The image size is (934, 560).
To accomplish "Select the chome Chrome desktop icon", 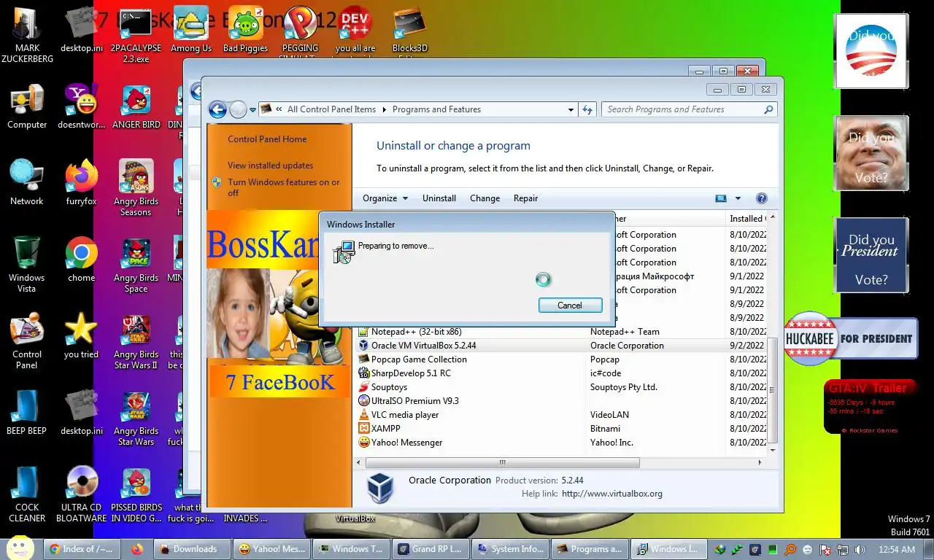I will (81, 260).
